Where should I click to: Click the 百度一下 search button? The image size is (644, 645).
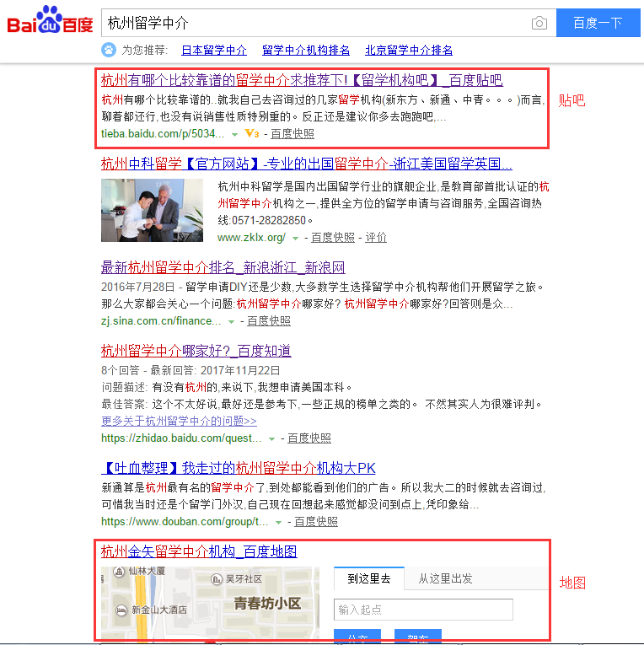pyautogui.click(x=598, y=23)
